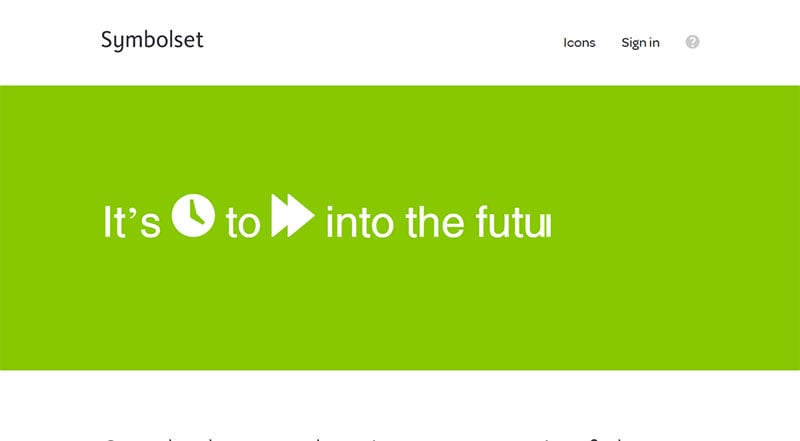Open the Symbolset logo home link
The height and width of the screenshot is (441, 800).
tap(152, 40)
